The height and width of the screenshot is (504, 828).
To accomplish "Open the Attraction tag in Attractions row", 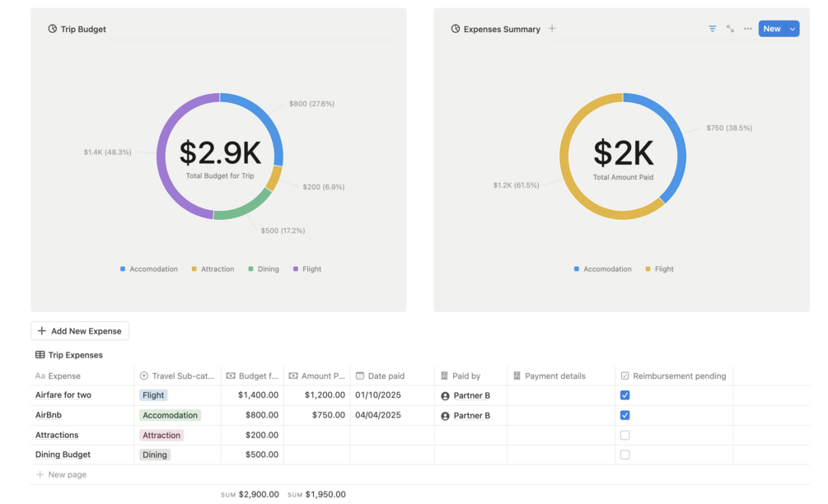I will pyautogui.click(x=161, y=436).
